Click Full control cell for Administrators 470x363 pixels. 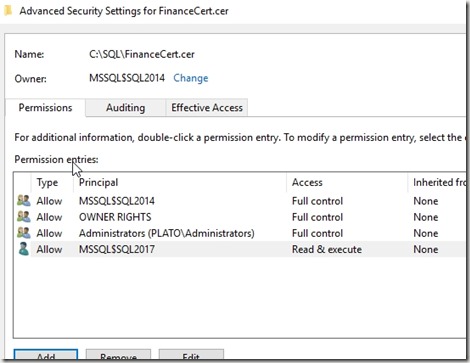point(317,233)
